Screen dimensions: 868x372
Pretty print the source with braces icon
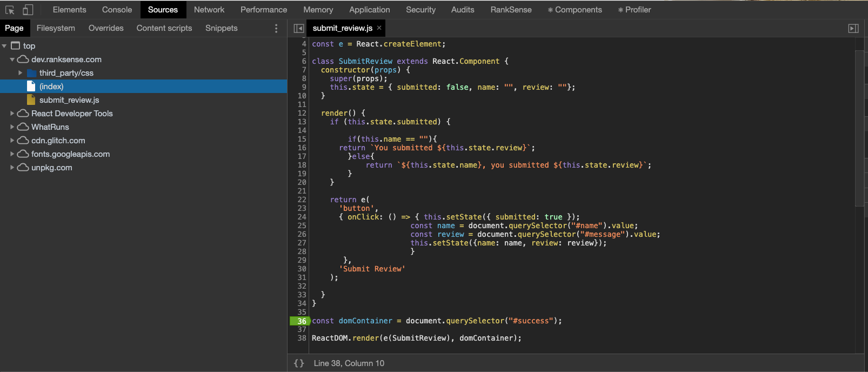click(x=299, y=363)
